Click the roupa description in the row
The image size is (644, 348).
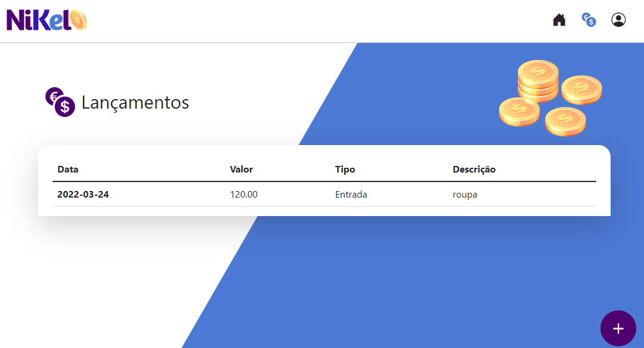tap(465, 194)
